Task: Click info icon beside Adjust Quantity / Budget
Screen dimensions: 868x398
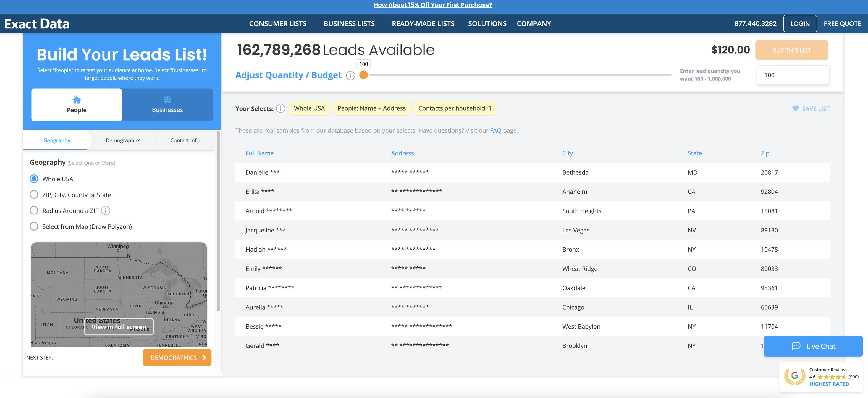Action: coord(350,75)
